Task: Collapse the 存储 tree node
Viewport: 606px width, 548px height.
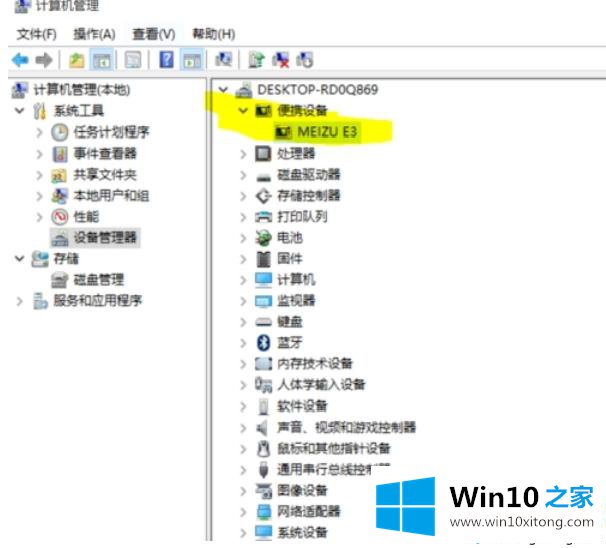Action: pyautogui.click(x=19, y=259)
